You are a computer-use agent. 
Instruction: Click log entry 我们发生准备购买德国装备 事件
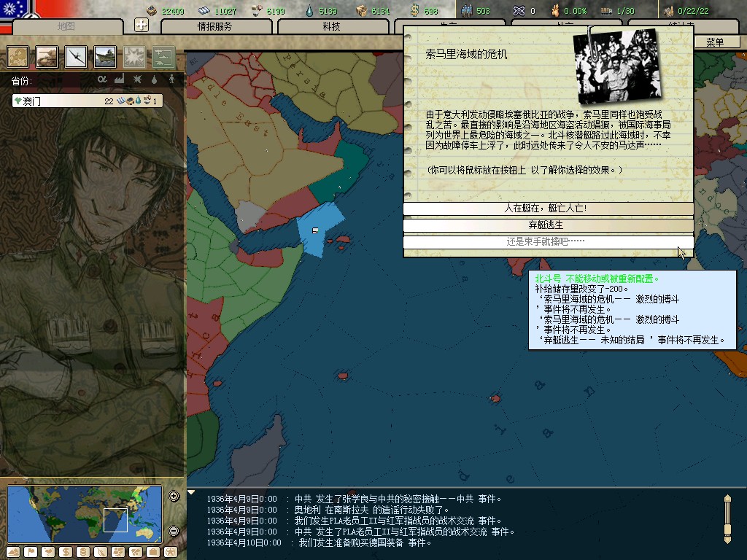click(320, 542)
